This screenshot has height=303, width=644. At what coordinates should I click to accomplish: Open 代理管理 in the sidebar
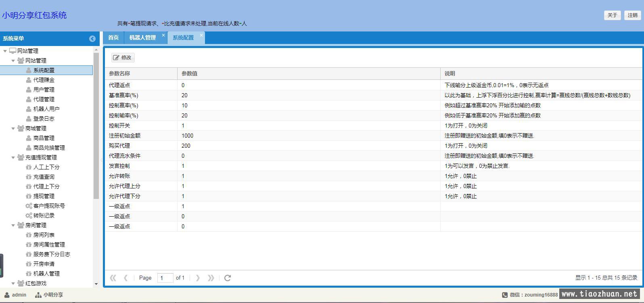coord(44,99)
